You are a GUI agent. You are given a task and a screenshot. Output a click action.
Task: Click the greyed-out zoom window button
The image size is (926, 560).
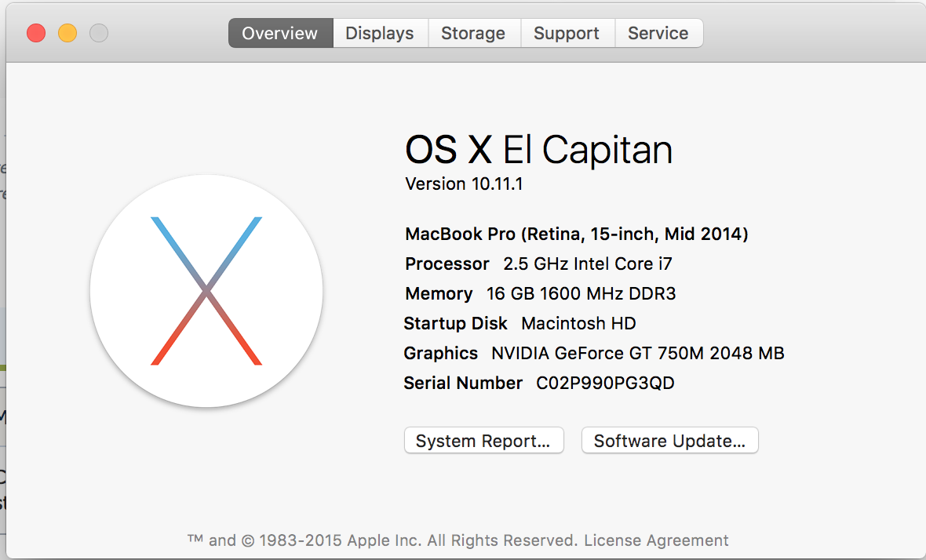(x=99, y=33)
